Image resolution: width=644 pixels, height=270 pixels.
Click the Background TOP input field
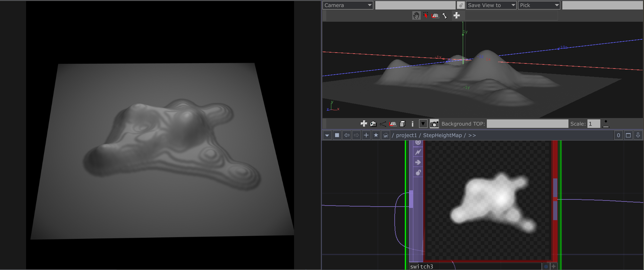click(527, 124)
